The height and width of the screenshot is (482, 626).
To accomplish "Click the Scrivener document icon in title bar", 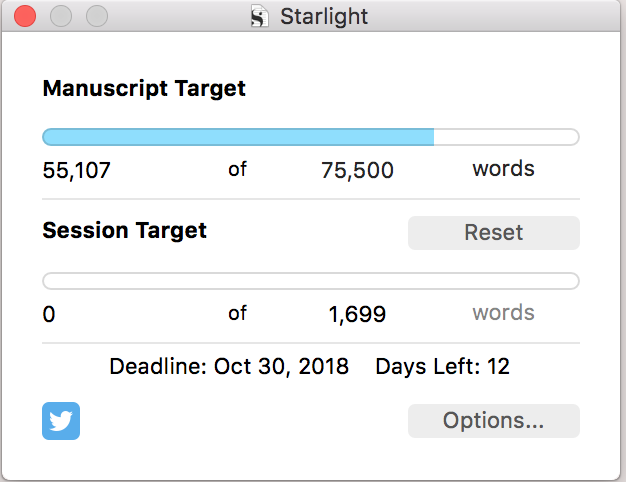I will [260, 17].
